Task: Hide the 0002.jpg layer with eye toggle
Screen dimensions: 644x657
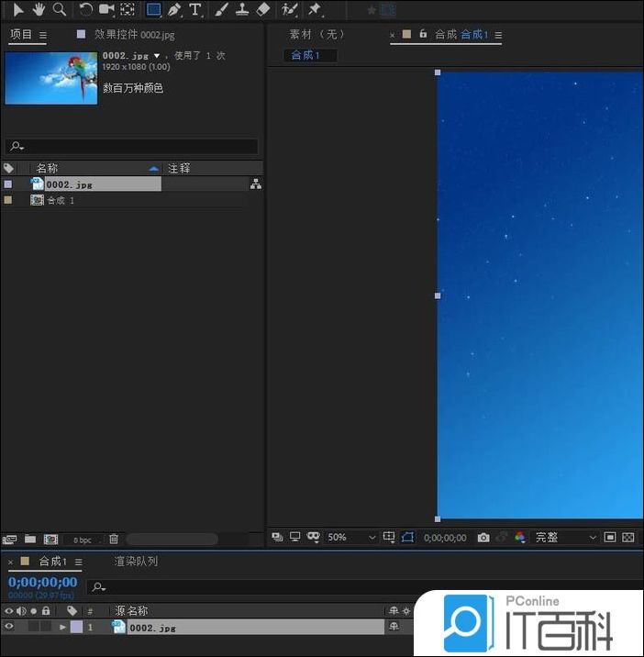Action: (9, 627)
